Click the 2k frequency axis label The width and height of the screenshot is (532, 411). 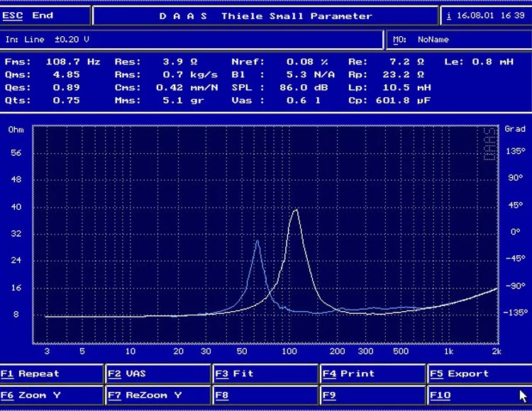pos(497,351)
